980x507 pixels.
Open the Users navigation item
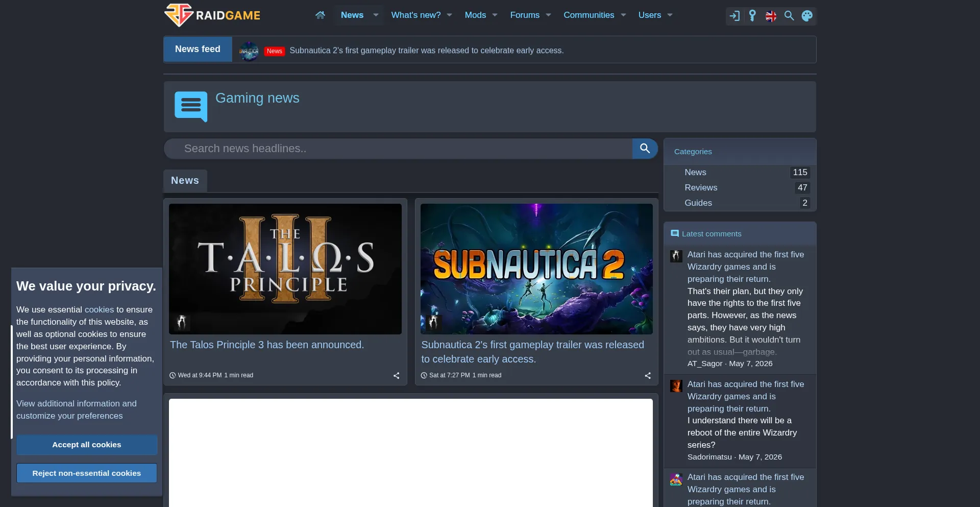(x=650, y=15)
